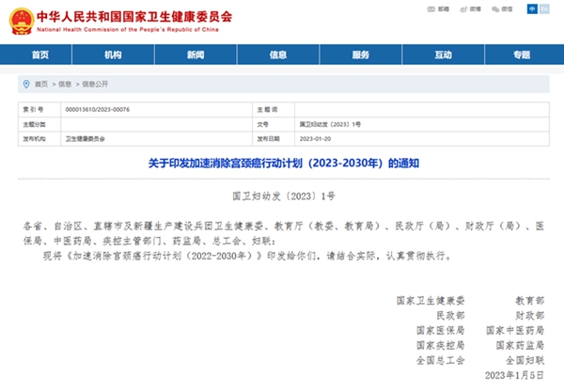Click 首页 in the breadcrumb

coord(40,84)
